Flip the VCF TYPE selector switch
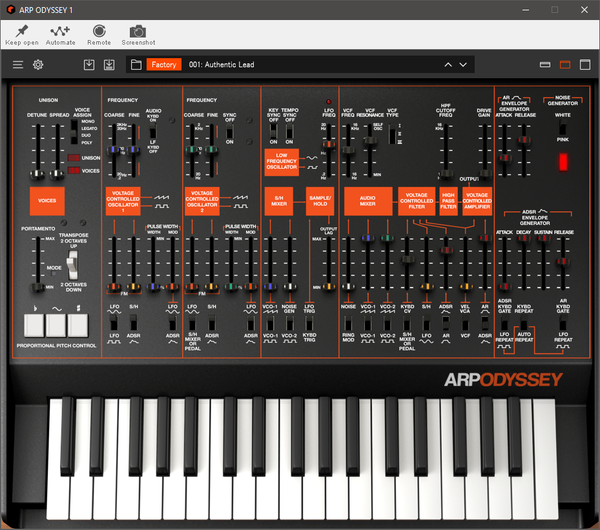The image size is (600, 530). point(392,134)
